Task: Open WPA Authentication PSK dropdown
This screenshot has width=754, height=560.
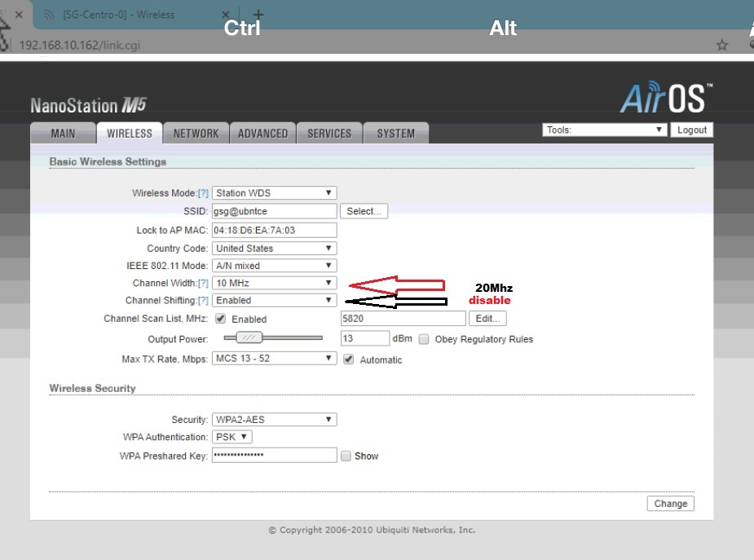Action: pyautogui.click(x=231, y=436)
